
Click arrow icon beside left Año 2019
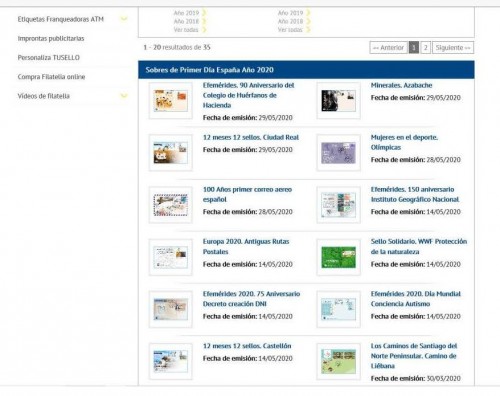pos(204,13)
